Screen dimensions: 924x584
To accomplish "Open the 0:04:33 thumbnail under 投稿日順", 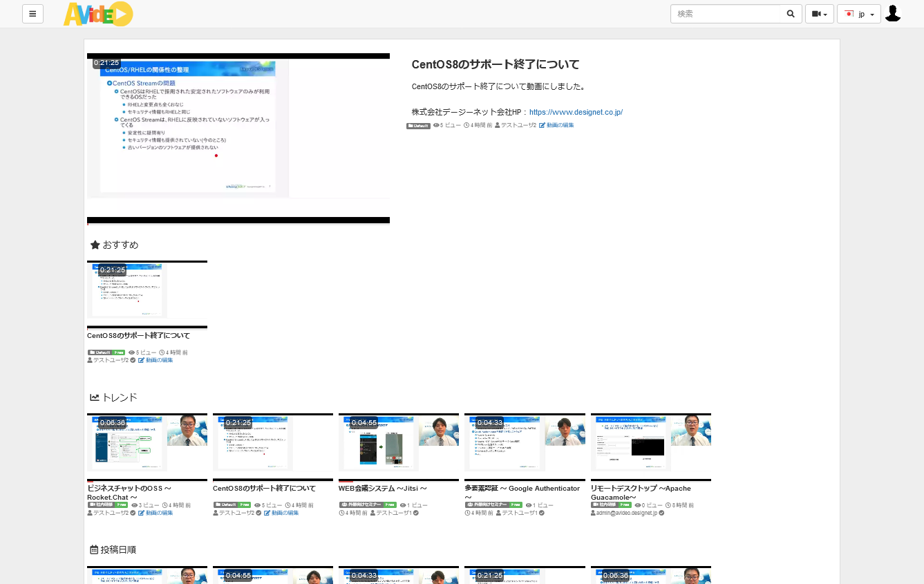I will click(x=399, y=575).
